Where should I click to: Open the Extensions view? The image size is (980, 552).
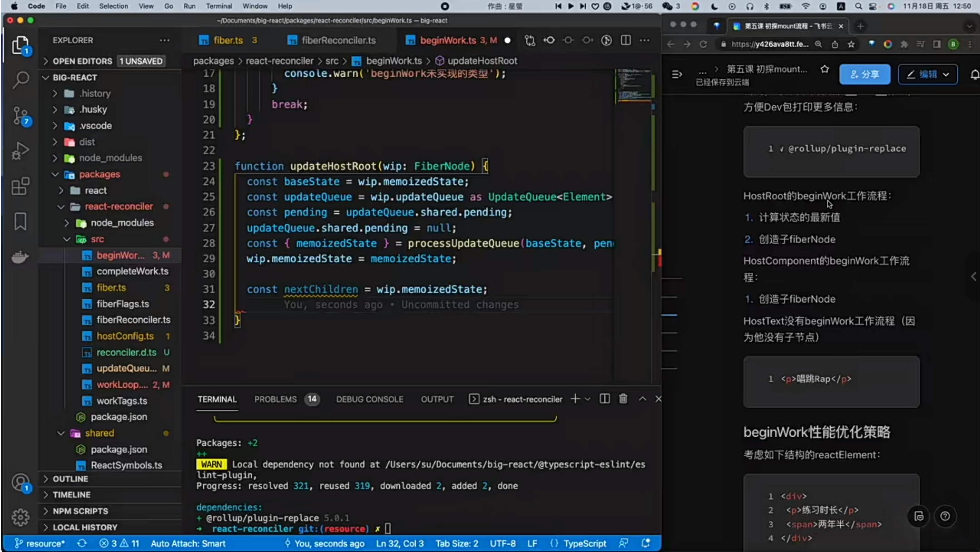pos(20,186)
